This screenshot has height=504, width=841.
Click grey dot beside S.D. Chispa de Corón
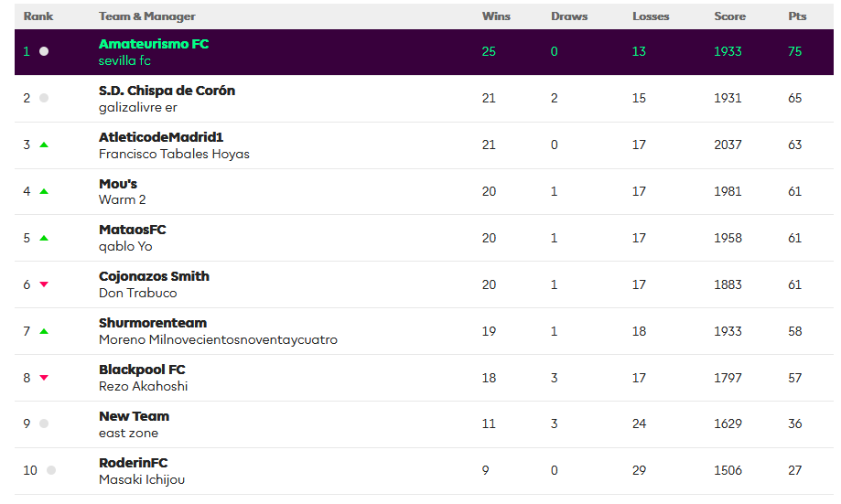tap(44, 98)
